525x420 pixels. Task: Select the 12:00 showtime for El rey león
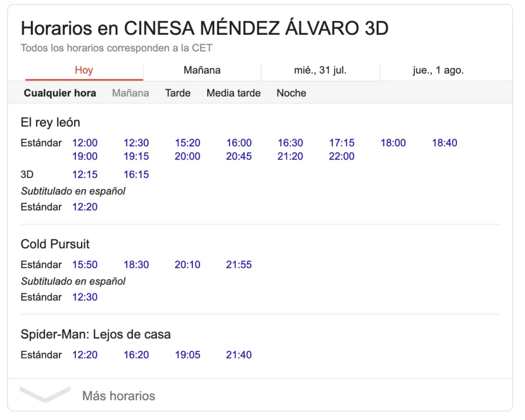[x=85, y=143]
